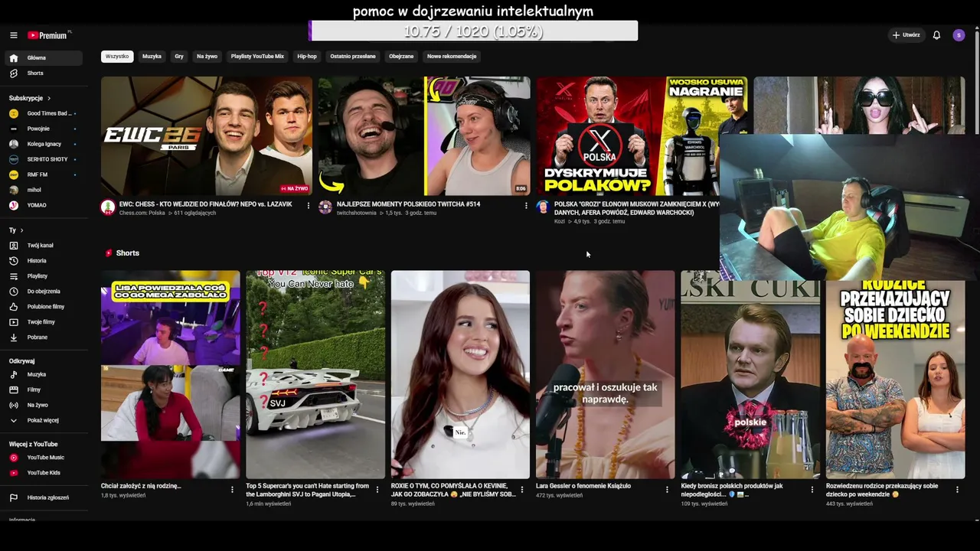Open Kolega Ignacy subscription channel

pos(44,145)
